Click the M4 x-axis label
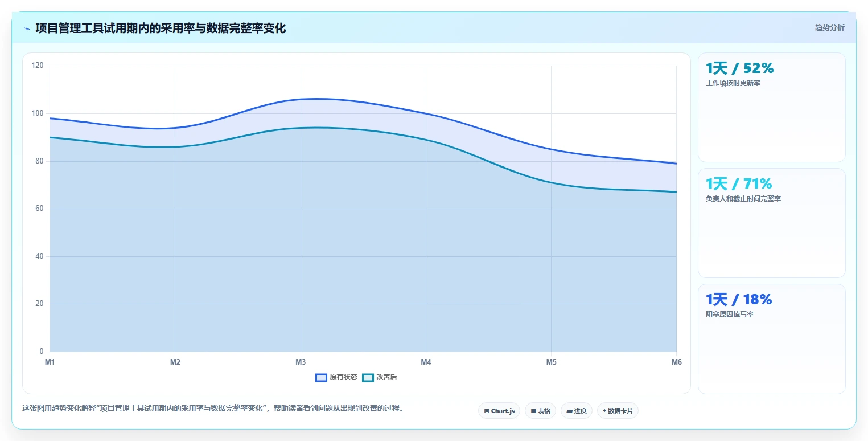Viewport: 868px width, 441px height. tap(426, 362)
